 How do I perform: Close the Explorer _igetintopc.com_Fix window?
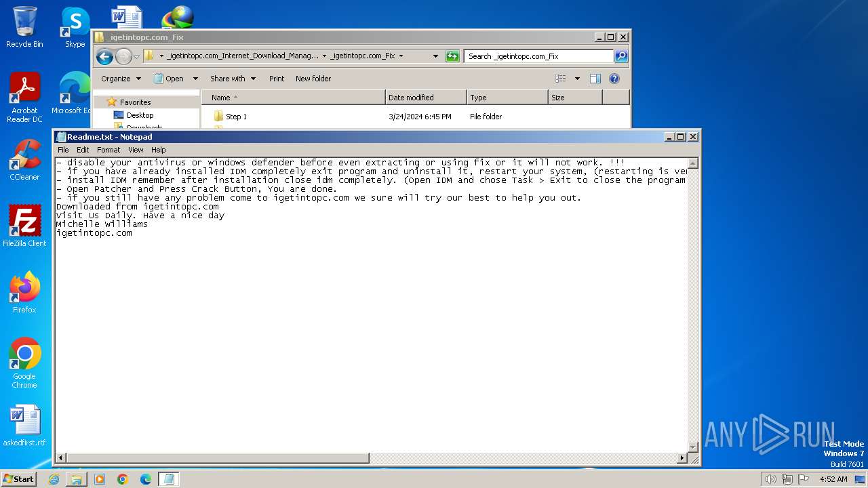tap(623, 37)
